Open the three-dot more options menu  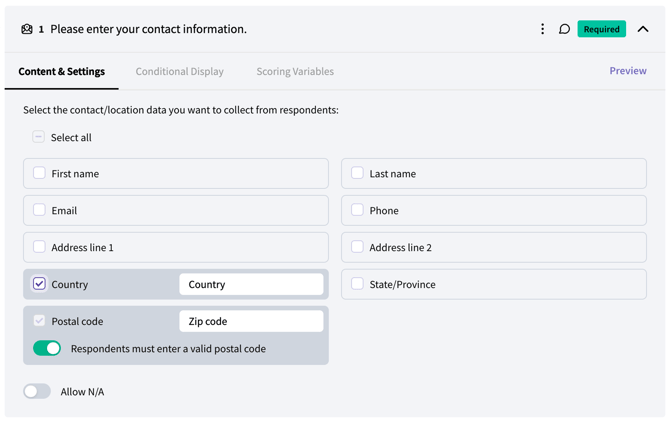[543, 29]
